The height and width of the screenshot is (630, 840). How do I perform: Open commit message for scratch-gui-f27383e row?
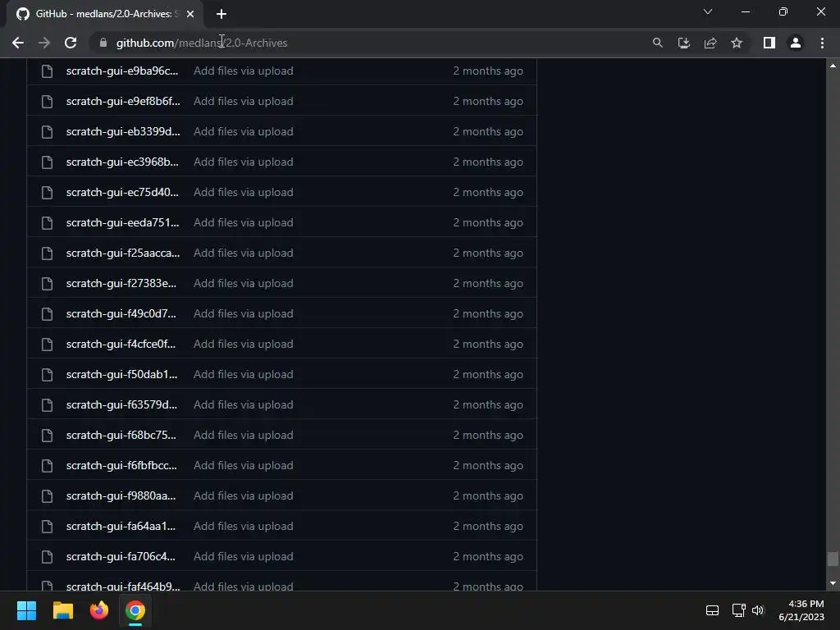tap(243, 283)
